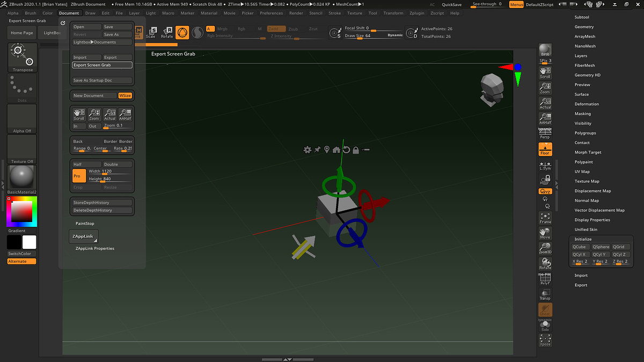Open the Material menu
The height and width of the screenshot is (362, 644).
point(209,13)
